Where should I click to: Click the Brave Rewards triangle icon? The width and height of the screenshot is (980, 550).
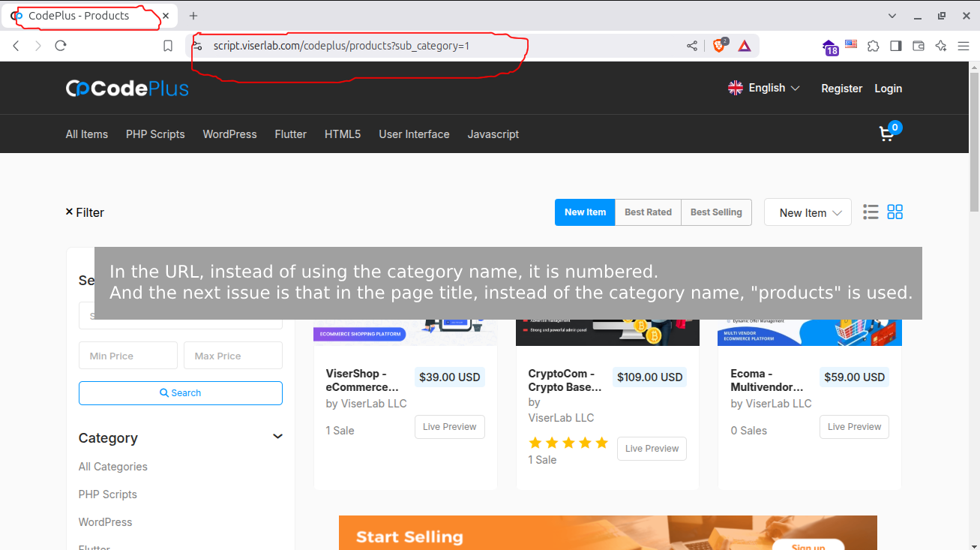point(745,46)
